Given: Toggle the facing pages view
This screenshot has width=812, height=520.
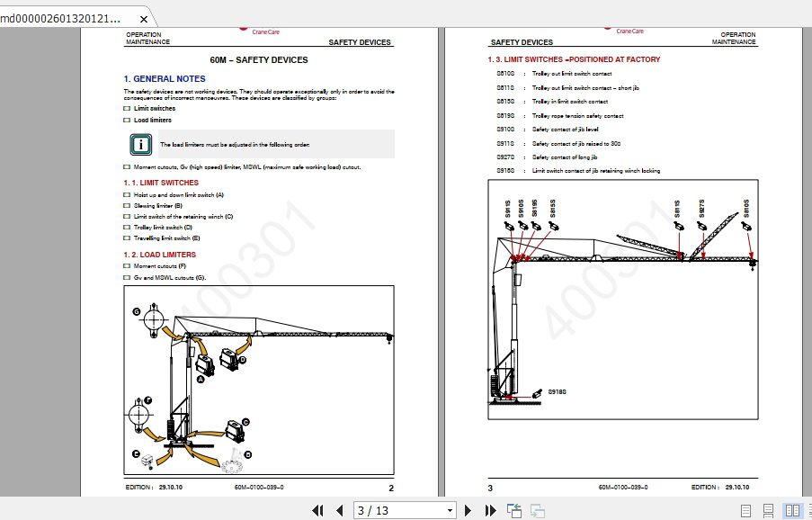Looking at the screenshot, I should tap(791, 510).
